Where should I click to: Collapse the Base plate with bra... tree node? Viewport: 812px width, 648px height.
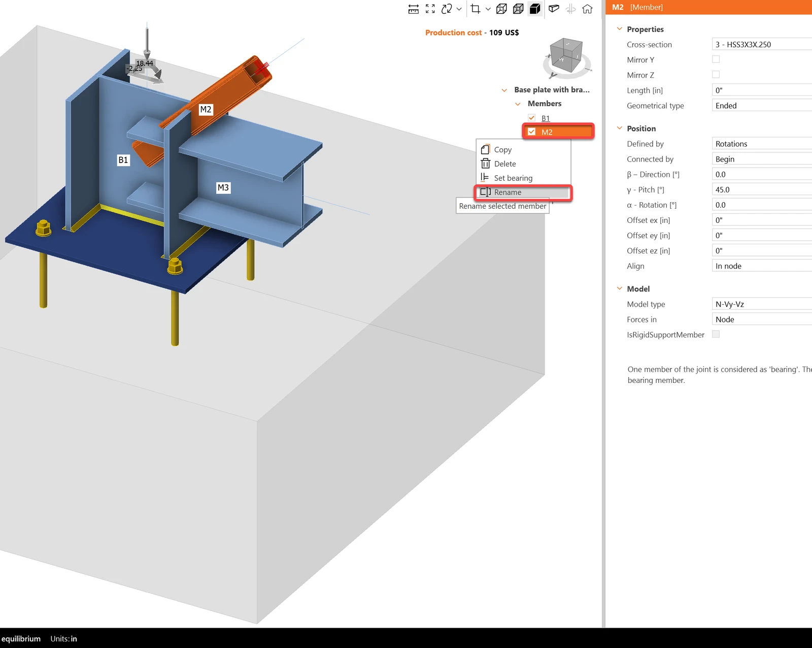[504, 90]
